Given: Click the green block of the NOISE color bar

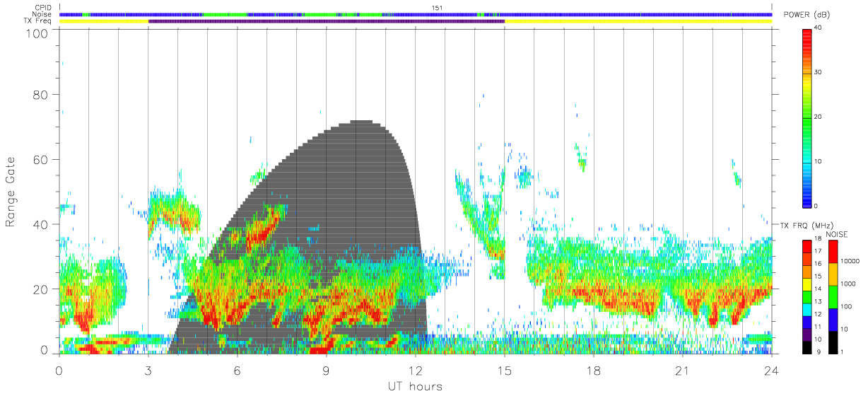Looking at the screenshot, I should [x=833, y=296].
